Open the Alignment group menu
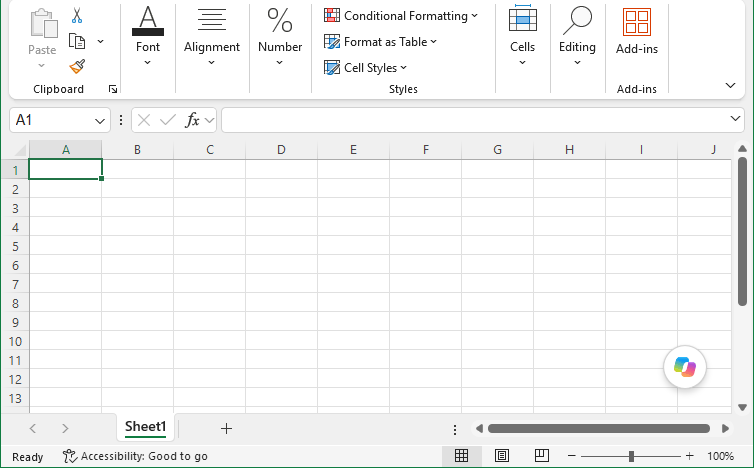Screen dimensions: 754x468 tap(212, 36)
